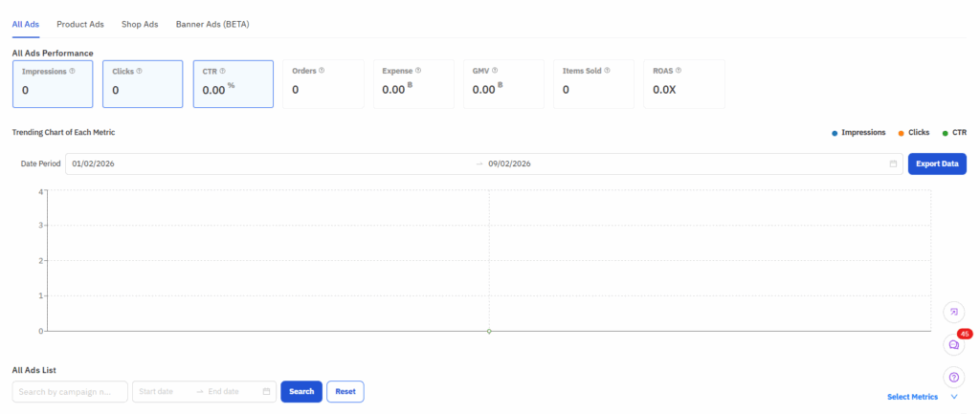Click the info icon beside Orders
This screenshot has height=414, width=980.
322,71
